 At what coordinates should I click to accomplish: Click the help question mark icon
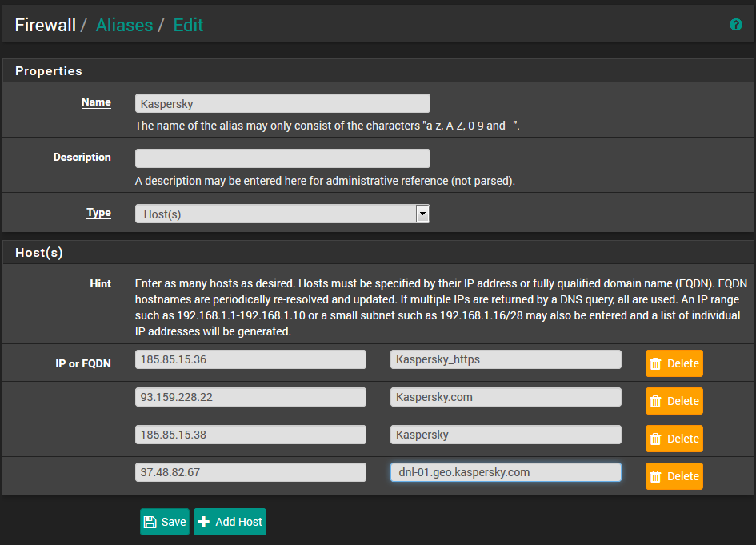(x=736, y=25)
